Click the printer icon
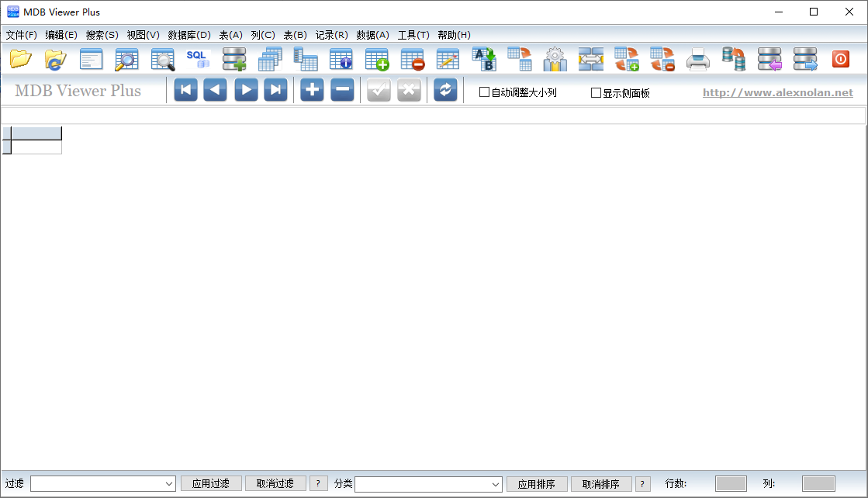 (698, 59)
